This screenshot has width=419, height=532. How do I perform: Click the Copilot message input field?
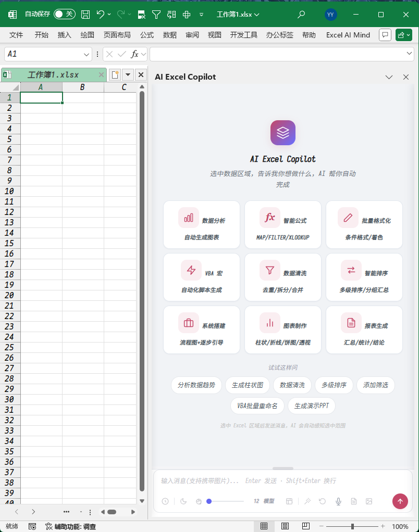[x=283, y=481]
